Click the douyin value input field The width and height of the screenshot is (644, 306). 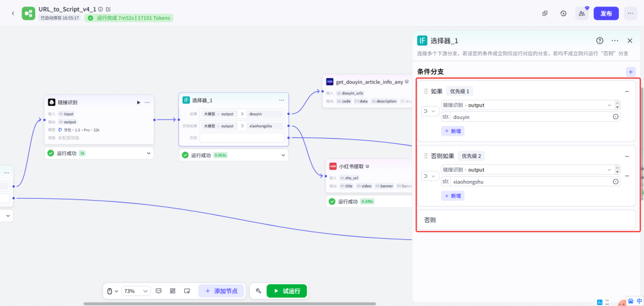[x=530, y=117]
